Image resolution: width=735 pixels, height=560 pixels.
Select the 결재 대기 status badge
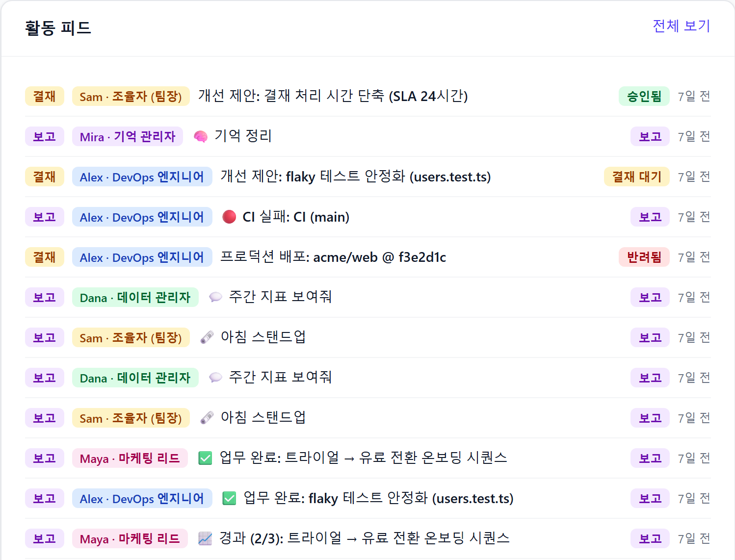tap(637, 177)
